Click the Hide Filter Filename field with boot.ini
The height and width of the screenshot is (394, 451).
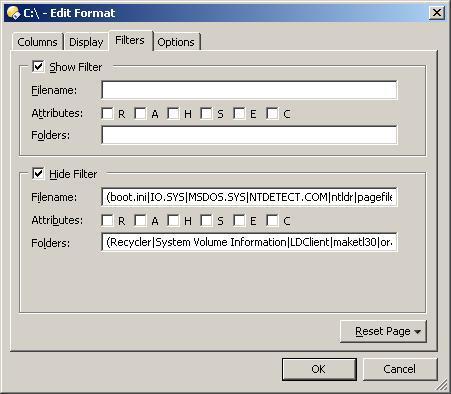pos(249,197)
